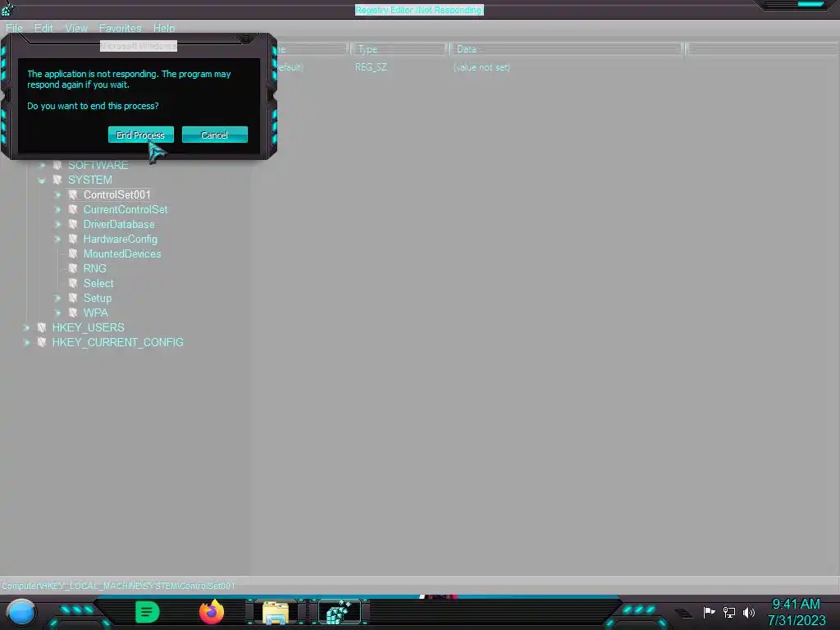Expand the ControlSet001 key
Viewport: 840px width, 630px height.
click(57, 195)
